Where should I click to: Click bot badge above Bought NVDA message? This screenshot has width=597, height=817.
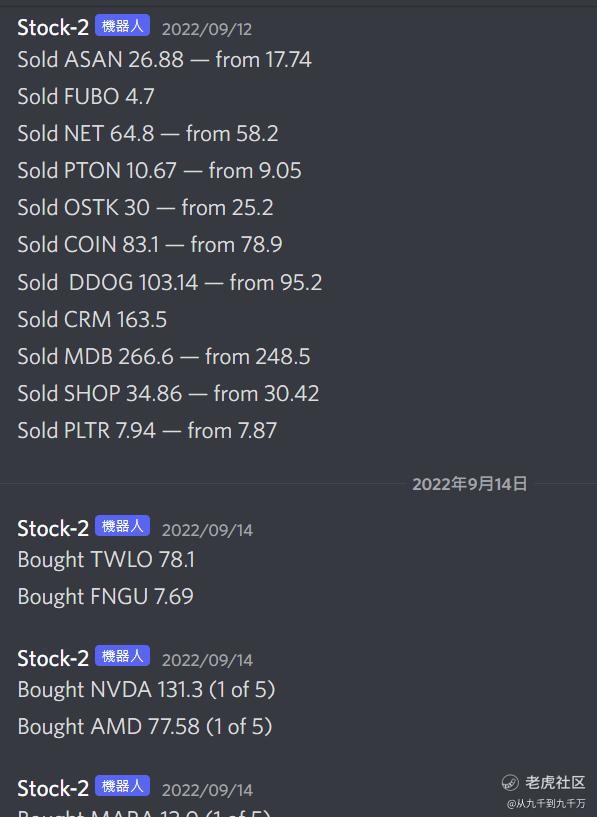pyautogui.click(x=122, y=656)
